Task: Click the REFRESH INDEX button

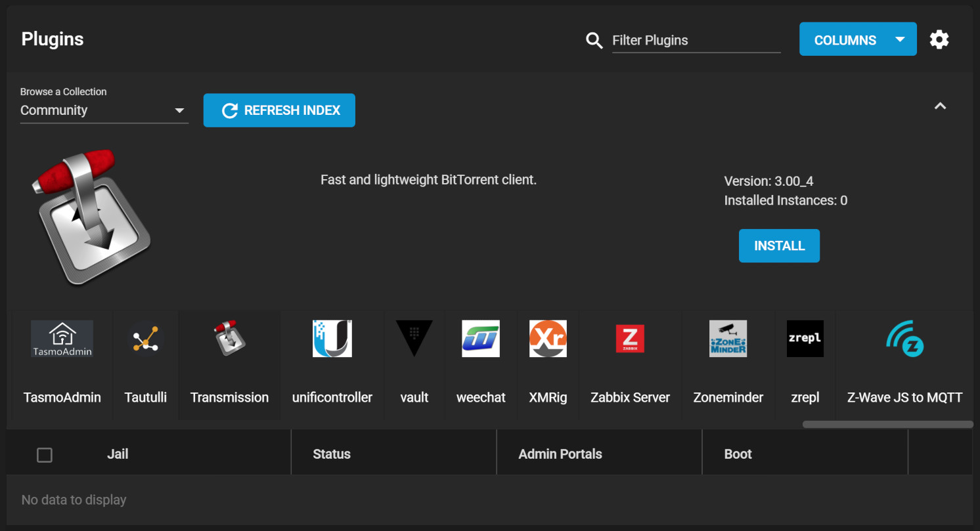Action: [x=279, y=110]
